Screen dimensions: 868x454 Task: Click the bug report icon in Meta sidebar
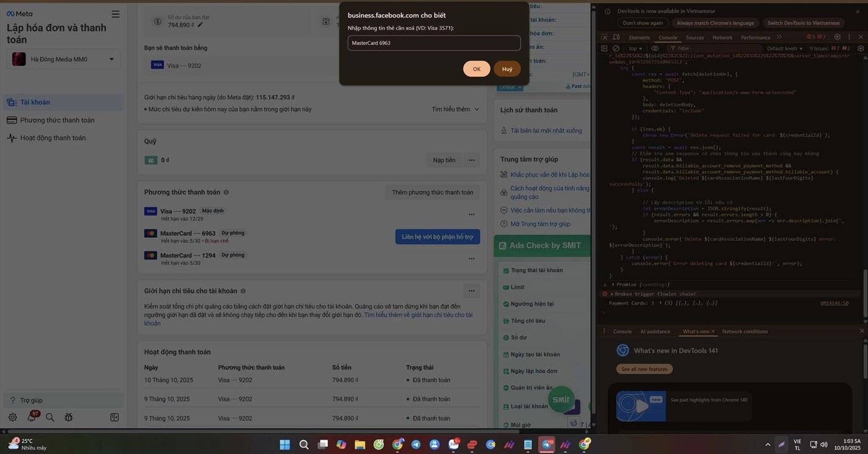[68, 417]
